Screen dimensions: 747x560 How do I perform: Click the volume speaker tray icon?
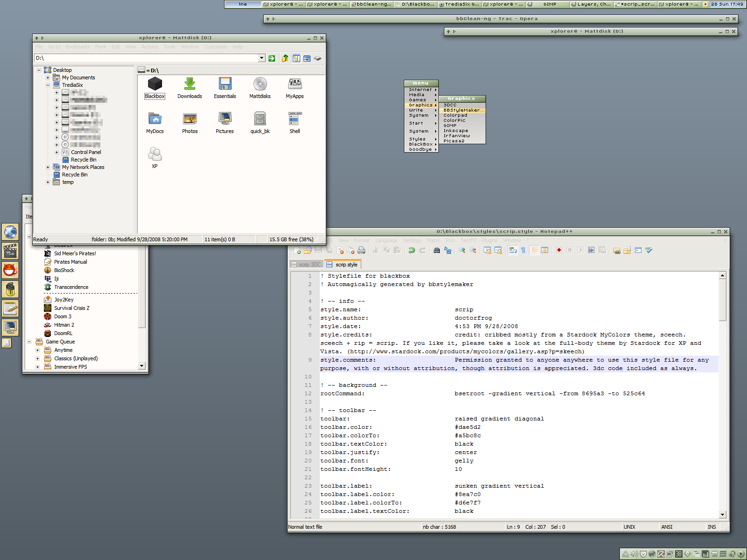[634, 554]
